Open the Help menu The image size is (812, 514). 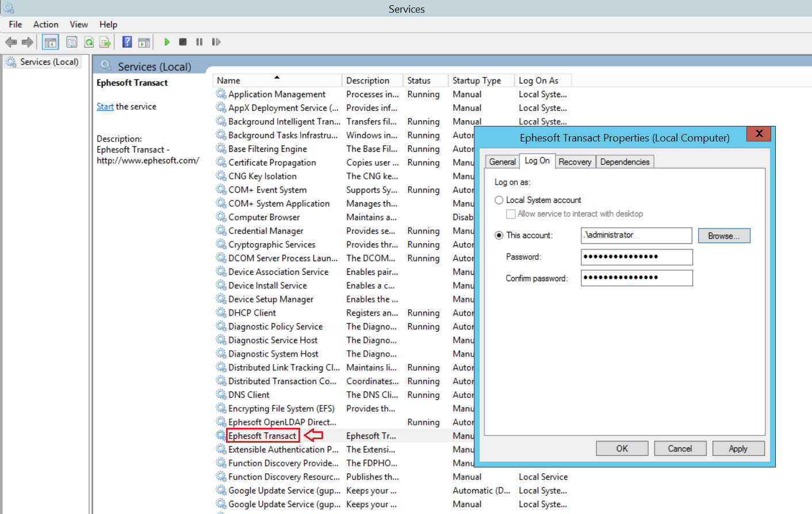point(108,24)
